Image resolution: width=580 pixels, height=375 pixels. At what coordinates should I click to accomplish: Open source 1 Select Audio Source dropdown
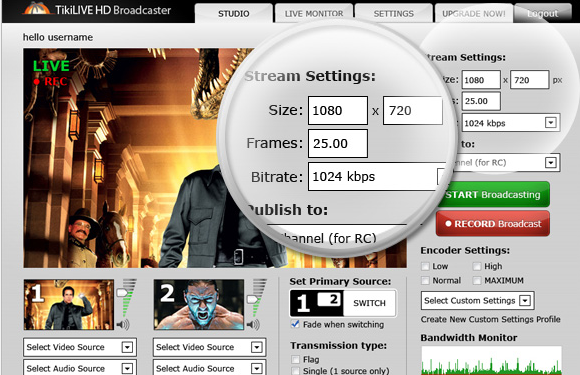[x=80, y=368]
